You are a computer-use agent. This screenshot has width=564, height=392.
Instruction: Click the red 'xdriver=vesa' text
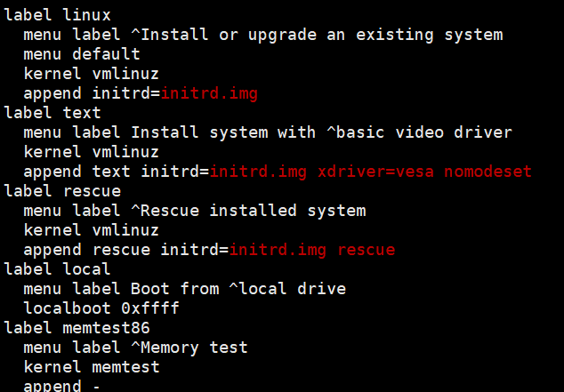(x=376, y=172)
